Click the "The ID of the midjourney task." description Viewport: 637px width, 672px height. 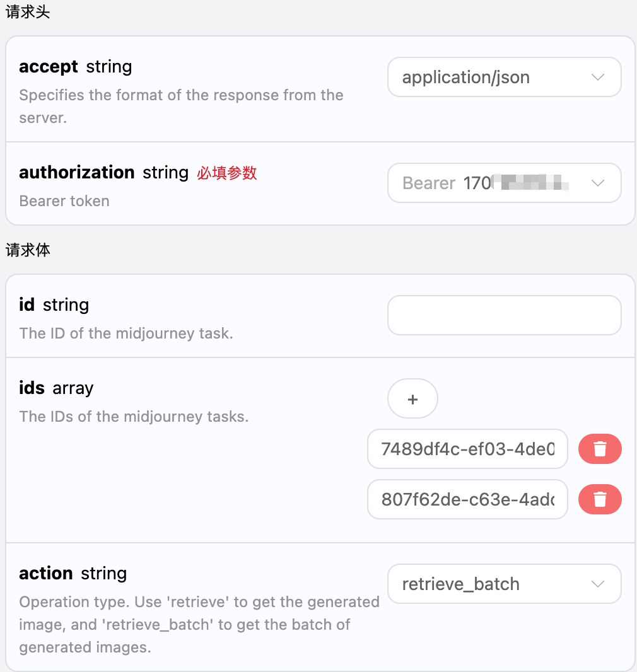tap(126, 333)
